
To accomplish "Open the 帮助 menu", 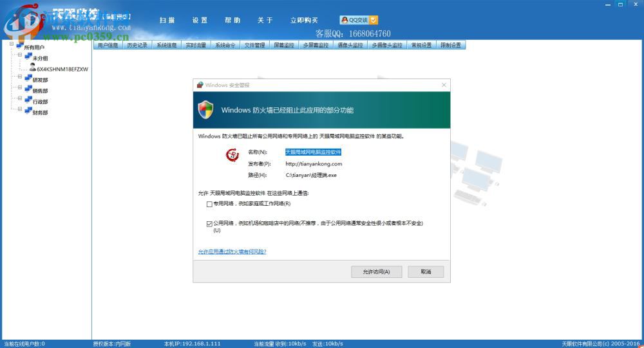I will pyautogui.click(x=232, y=20).
